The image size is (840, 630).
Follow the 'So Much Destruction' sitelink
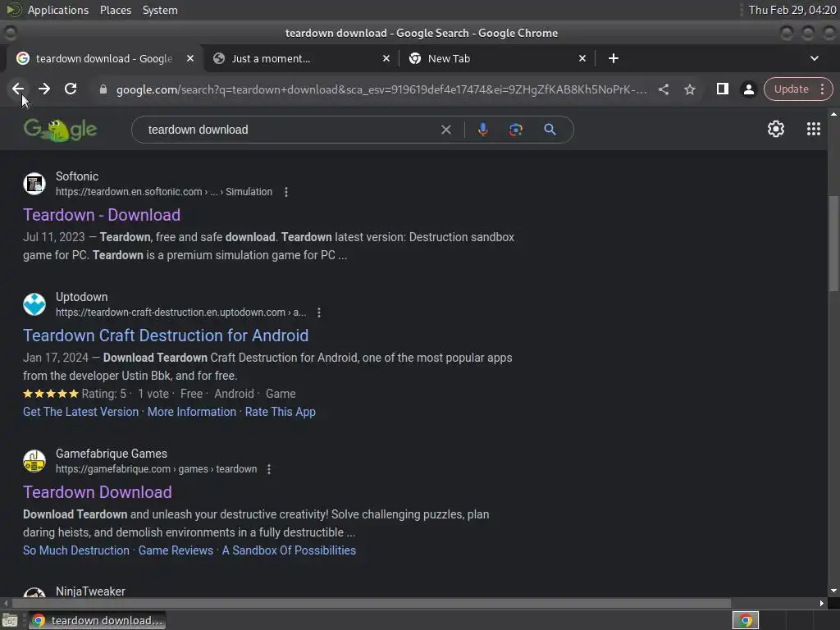click(76, 550)
